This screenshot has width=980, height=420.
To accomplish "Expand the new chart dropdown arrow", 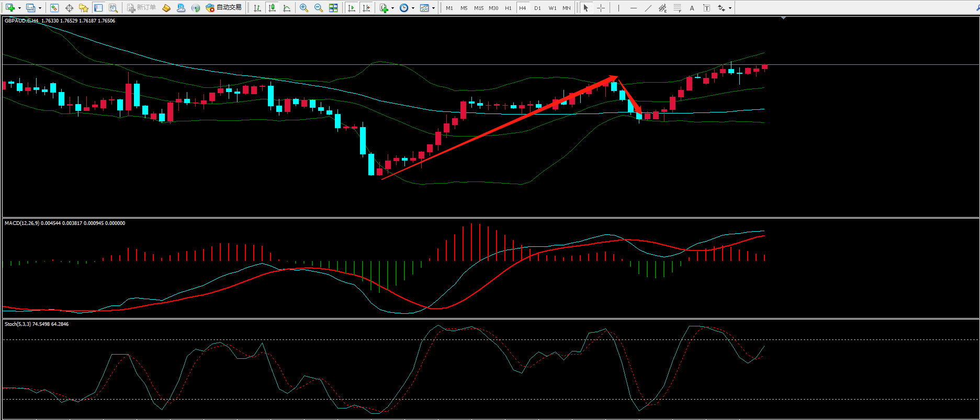I will click(19, 8).
